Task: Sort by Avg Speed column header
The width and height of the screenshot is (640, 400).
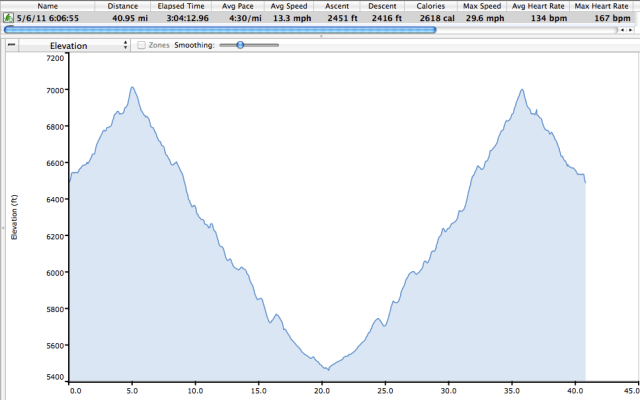Action: coord(289,5)
